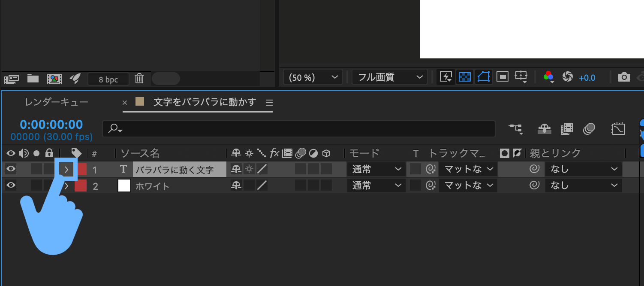Open the timeline panel hamburger menu

point(269,103)
